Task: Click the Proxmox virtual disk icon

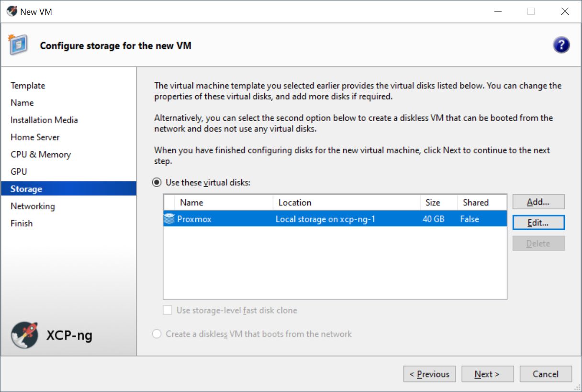Action: coord(169,219)
